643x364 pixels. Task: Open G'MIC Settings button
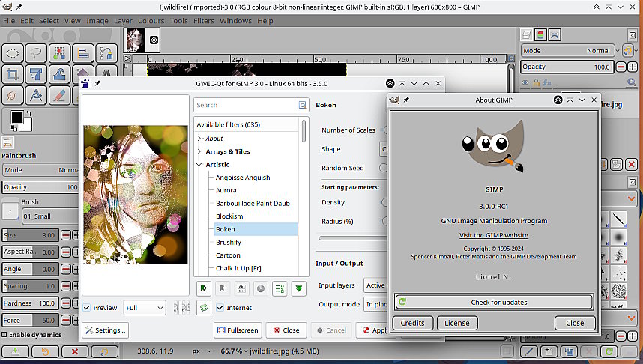coord(106,330)
